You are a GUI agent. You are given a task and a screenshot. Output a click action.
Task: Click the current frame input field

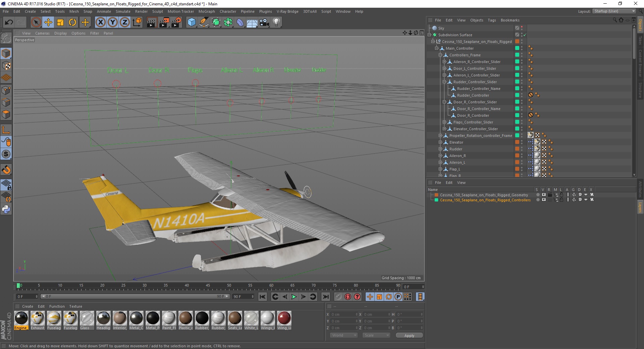click(414, 287)
